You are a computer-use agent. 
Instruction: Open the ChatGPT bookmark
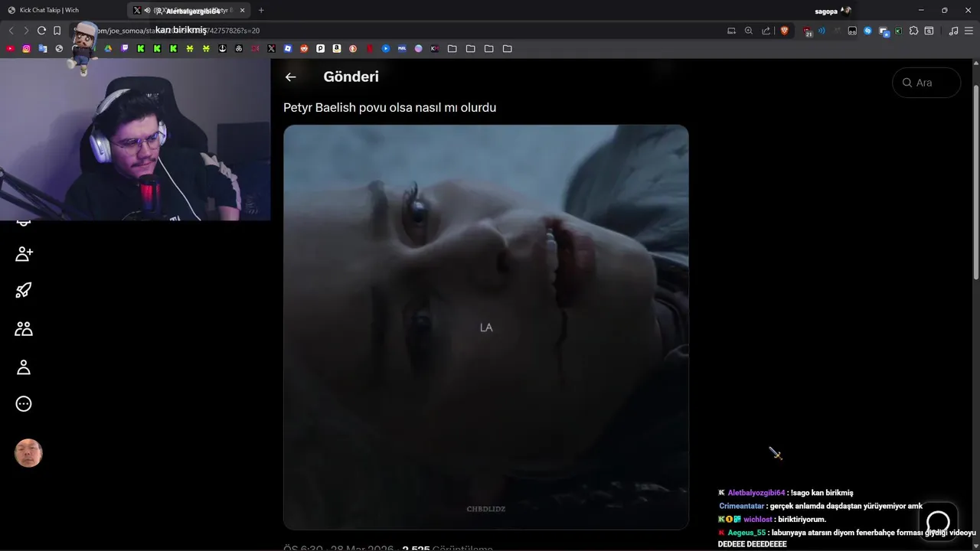(239, 48)
